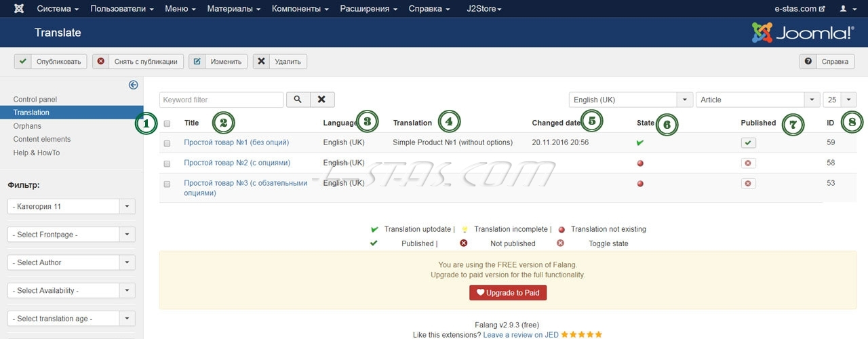868x339 pixels.
Task: Open Content elements in the sidebar
Action: point(42,139)
